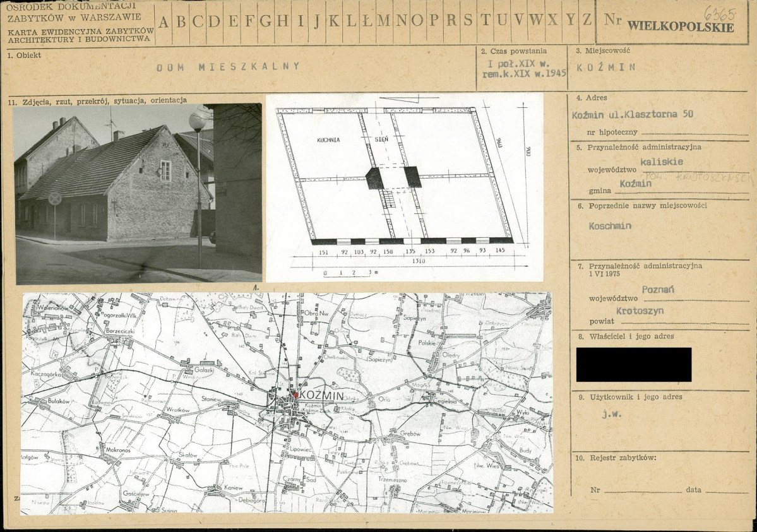This screenshot has height=532, width=757.
Task: Select the DOM MIESZKALNY object field
Action: tap(228, 67)
